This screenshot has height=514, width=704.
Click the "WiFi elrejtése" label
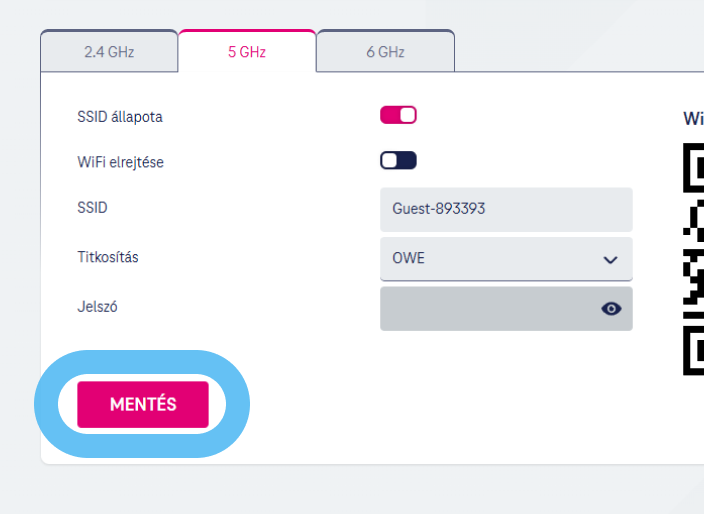(x=120, y=162)
